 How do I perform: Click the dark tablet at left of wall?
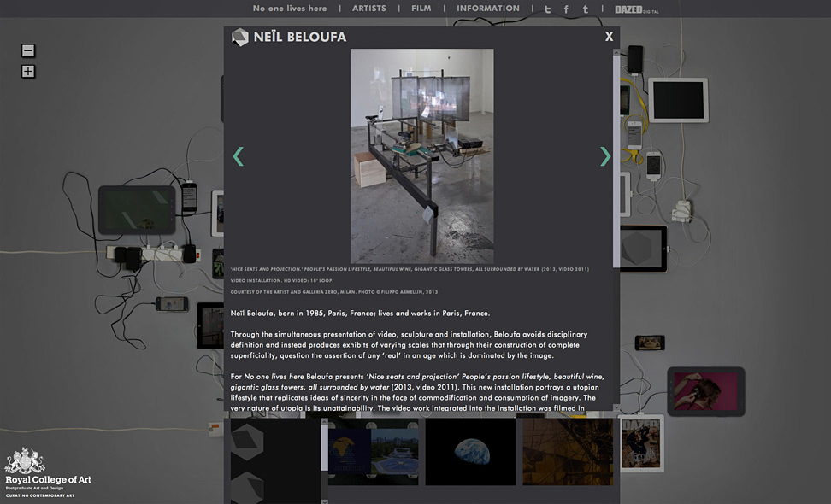(x=137, y=209)
